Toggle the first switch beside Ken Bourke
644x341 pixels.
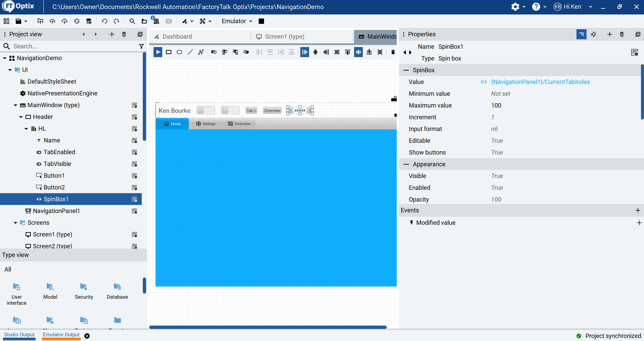coord(206,110)
